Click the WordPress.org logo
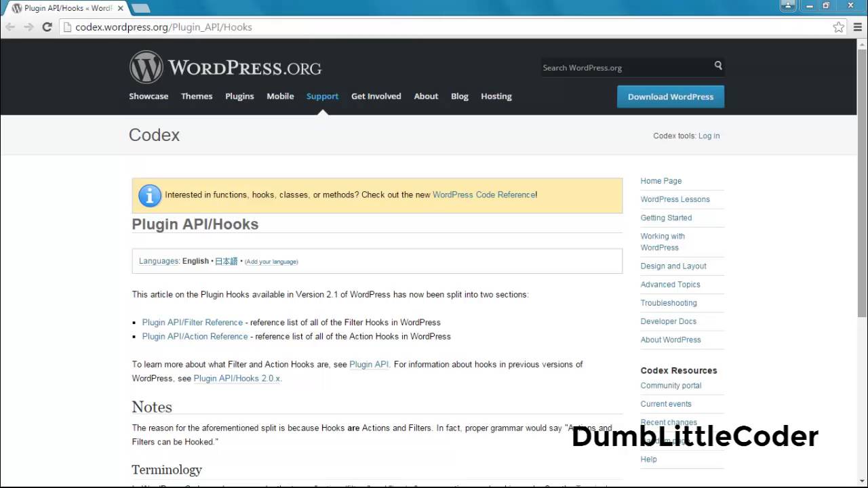The image size is (868, 488). coord(225,67)
